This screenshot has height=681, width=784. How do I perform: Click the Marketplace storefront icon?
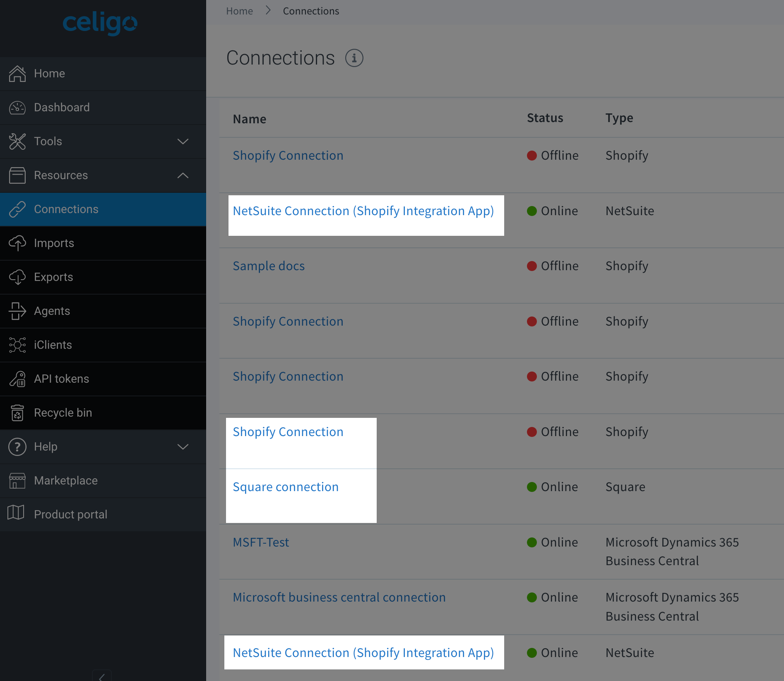coord(17,481)
